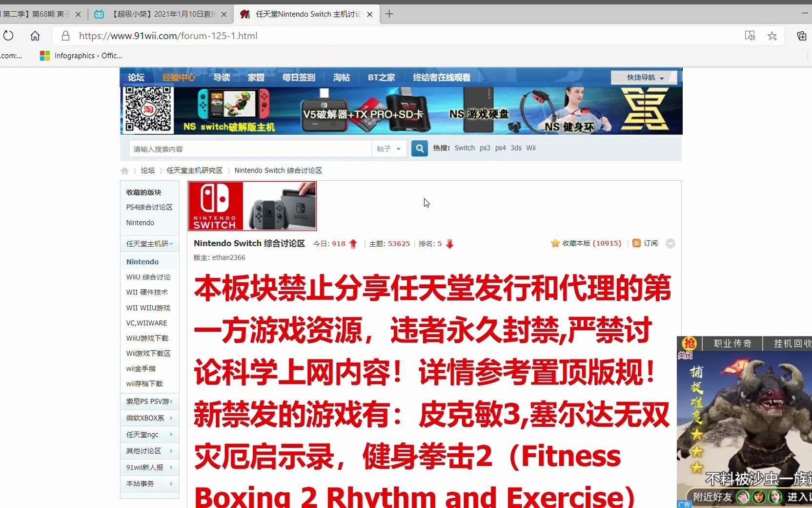Open the 帖子 search type dropdown
812x508 pixels.
[389, 149]
